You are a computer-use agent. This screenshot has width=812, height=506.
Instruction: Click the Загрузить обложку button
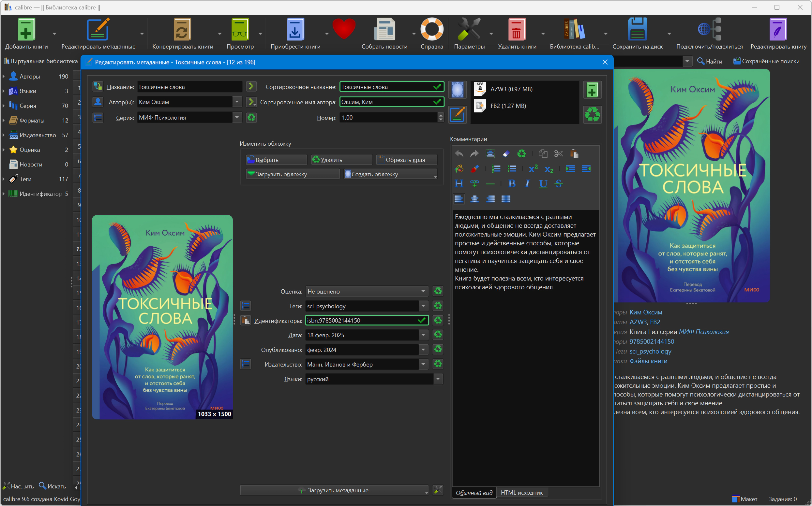[293, 174]
